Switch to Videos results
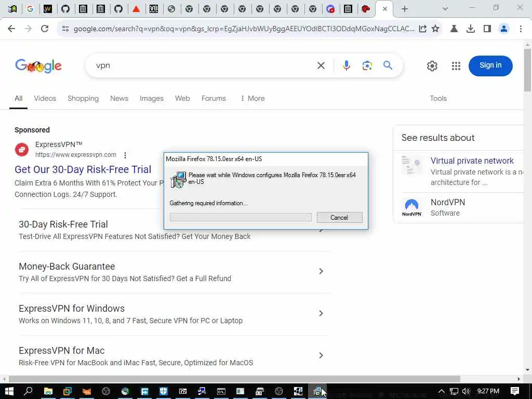 (45, 98)
